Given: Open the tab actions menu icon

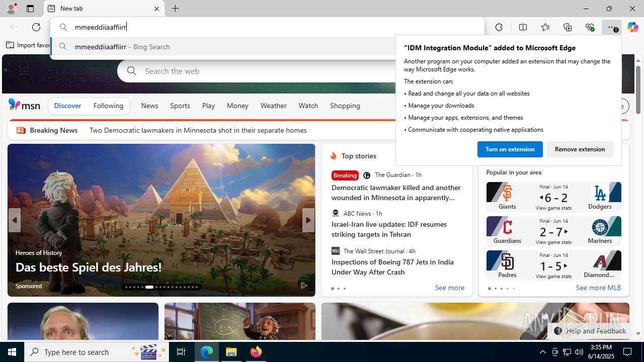Looking at the screenshot, I should (x=30, y=9).
